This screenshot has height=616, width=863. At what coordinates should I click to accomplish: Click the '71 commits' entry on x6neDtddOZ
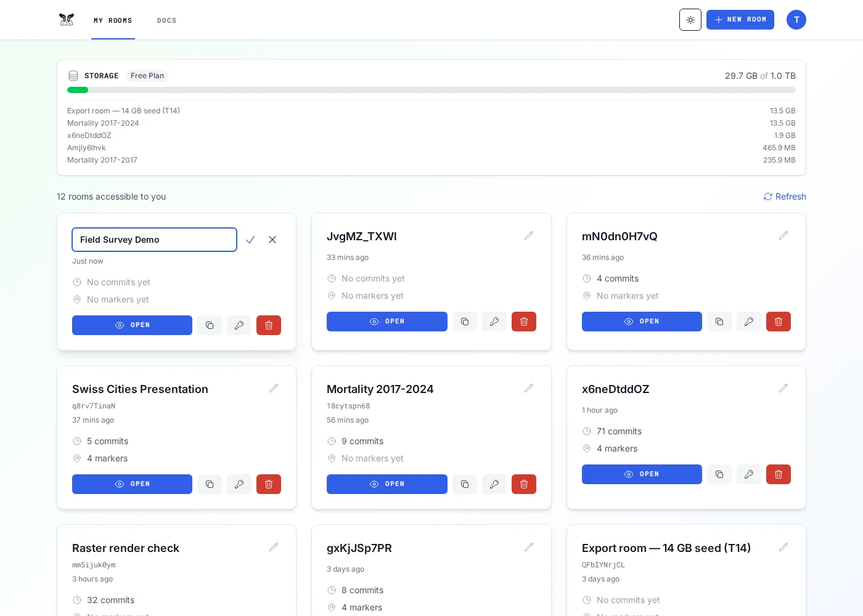tap(619, 431)
